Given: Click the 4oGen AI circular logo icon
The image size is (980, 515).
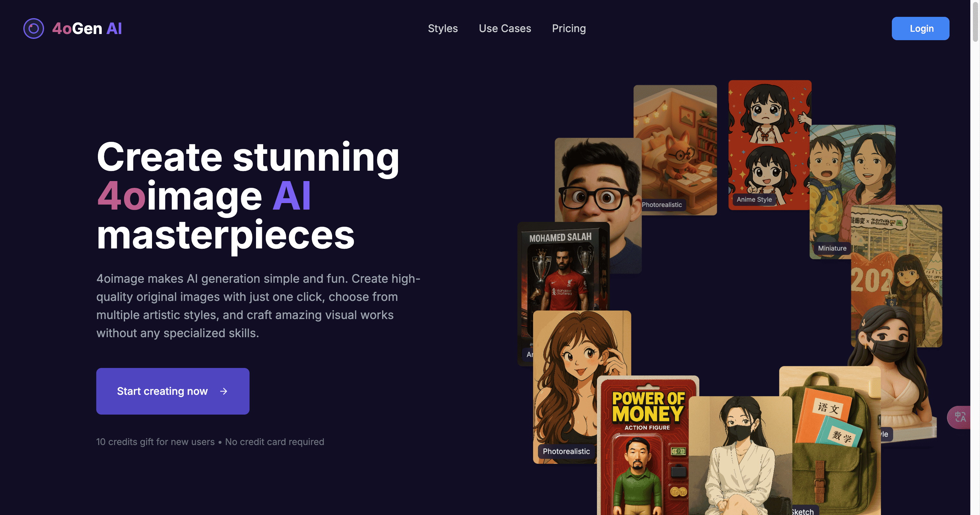Looking at the screenshot, I should click(x=33, y=29).
